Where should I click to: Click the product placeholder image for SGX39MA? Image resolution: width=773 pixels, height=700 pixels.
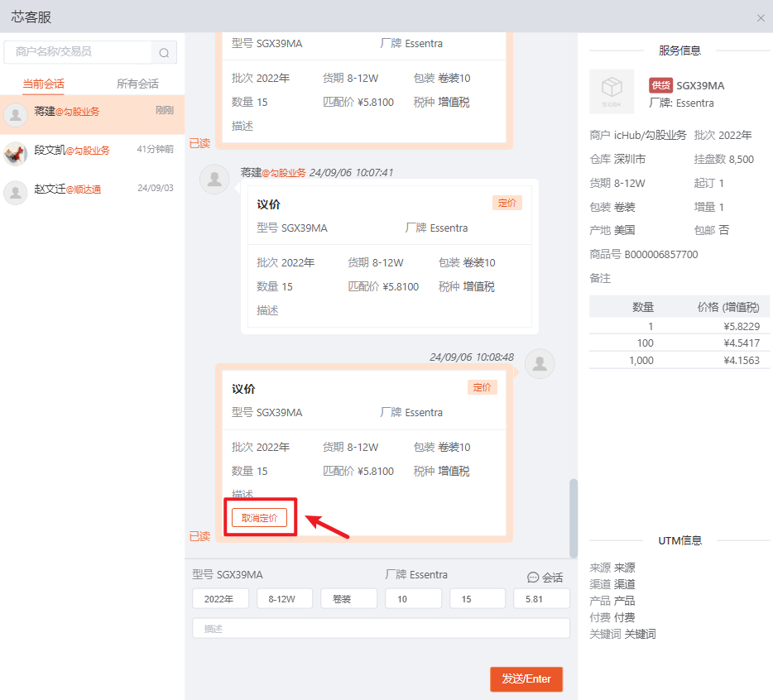point(612,91)
